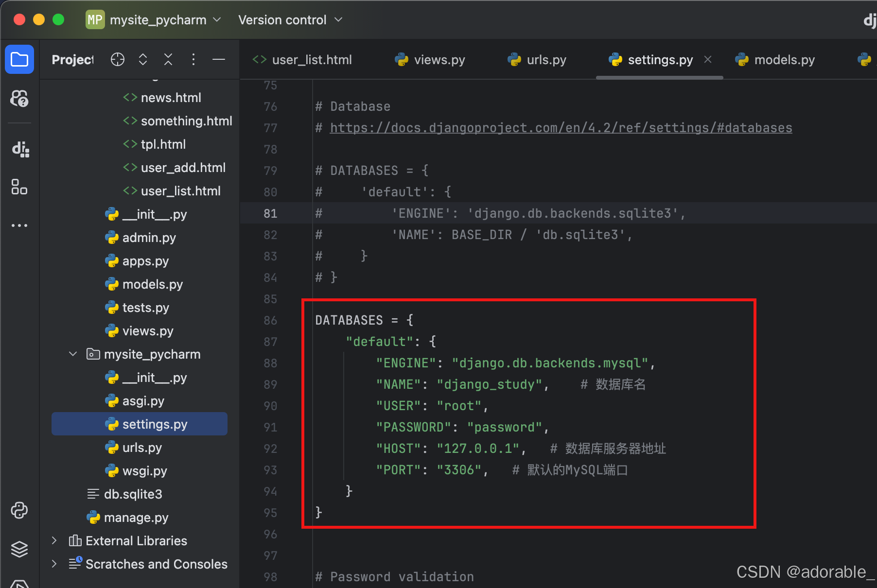Click line number 86 in the gutter
The image size is (877, 588).
[270, 320]
